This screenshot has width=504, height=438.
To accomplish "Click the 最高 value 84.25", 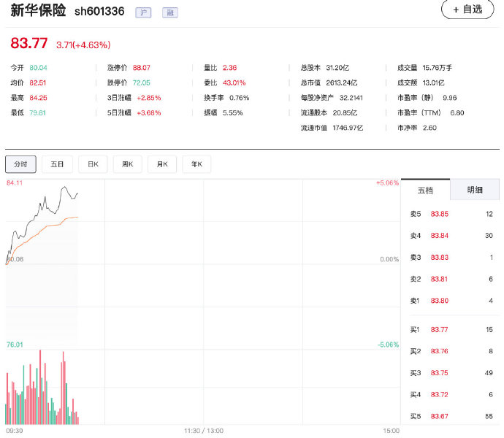I will pyautogui.click(x=38, y=98).
